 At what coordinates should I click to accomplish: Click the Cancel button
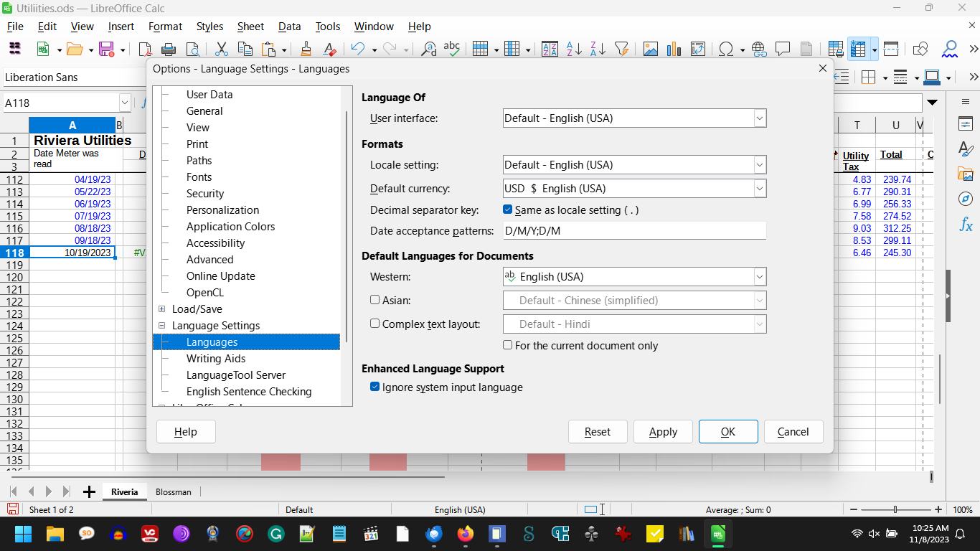coord(793,432)
